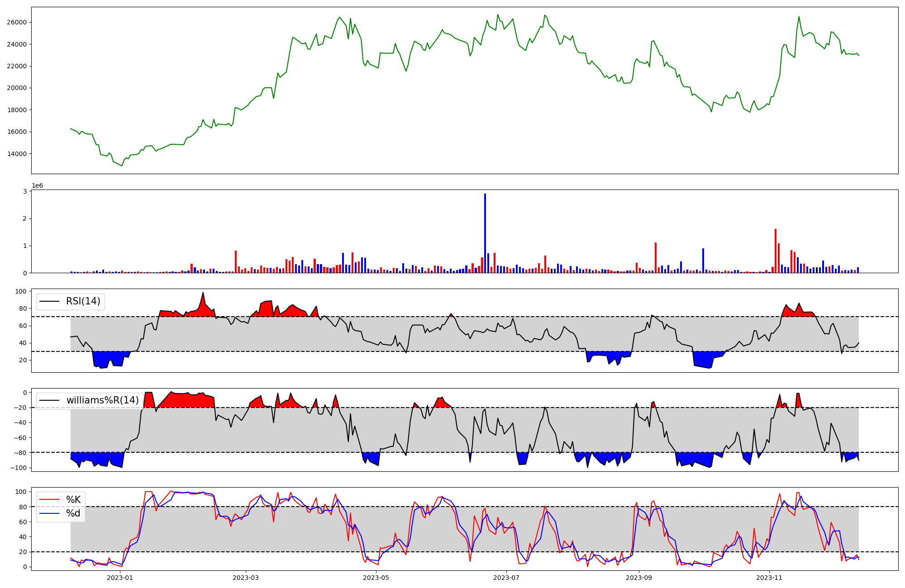Click the RSI(14) legend entry
This screenshot has width=905, height=588.
(83, 301)
